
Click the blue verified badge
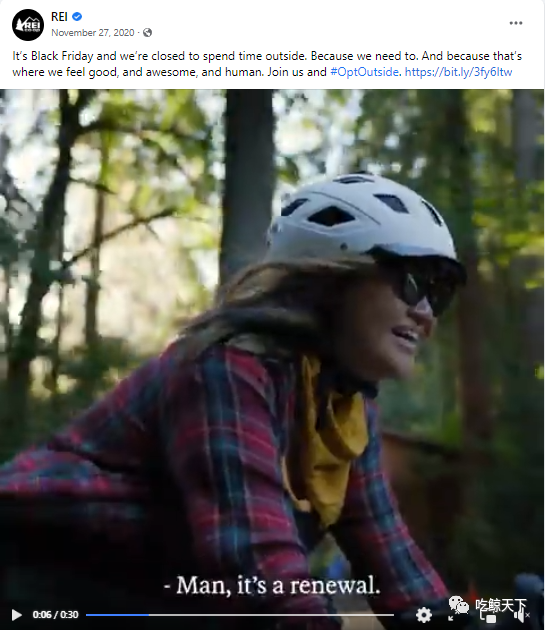coord(77,16)
